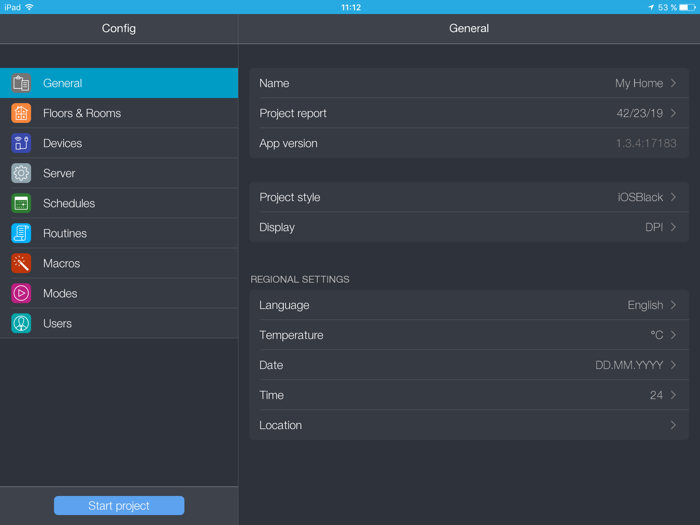Open Floors & Rooms section

[x=119, y=113]
